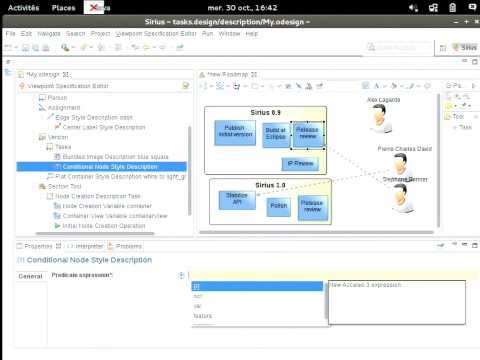Click the Alex Lagarde person avatar
The width and height of the screenshot is (480, 360).
click(380, 119)
